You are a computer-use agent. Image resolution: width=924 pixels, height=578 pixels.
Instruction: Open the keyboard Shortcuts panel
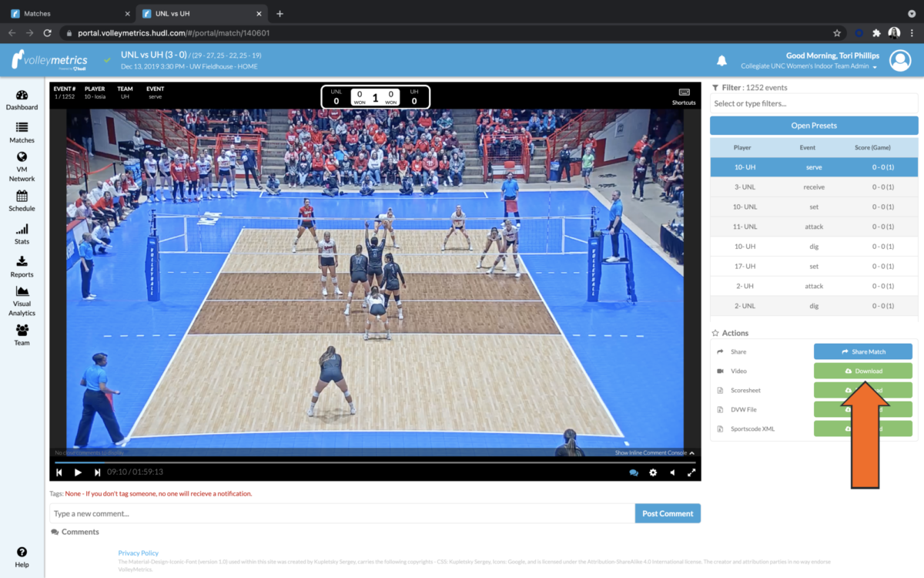coord(684,96)
